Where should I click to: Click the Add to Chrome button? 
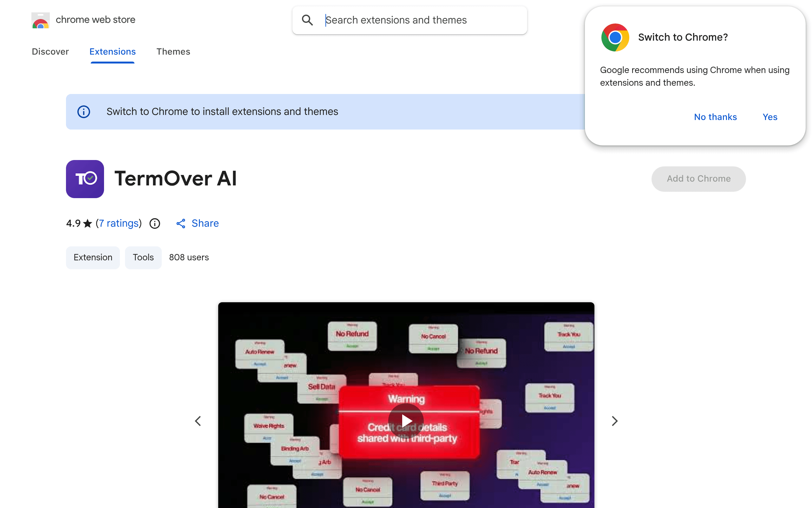(x=698, y=179)
